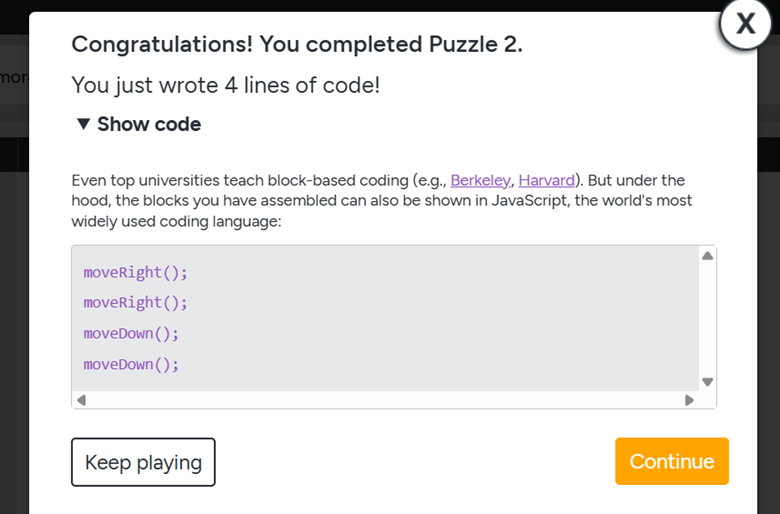Click the 'Show code' label text
This screenshot has width=780, height=514.
(149, 124)
